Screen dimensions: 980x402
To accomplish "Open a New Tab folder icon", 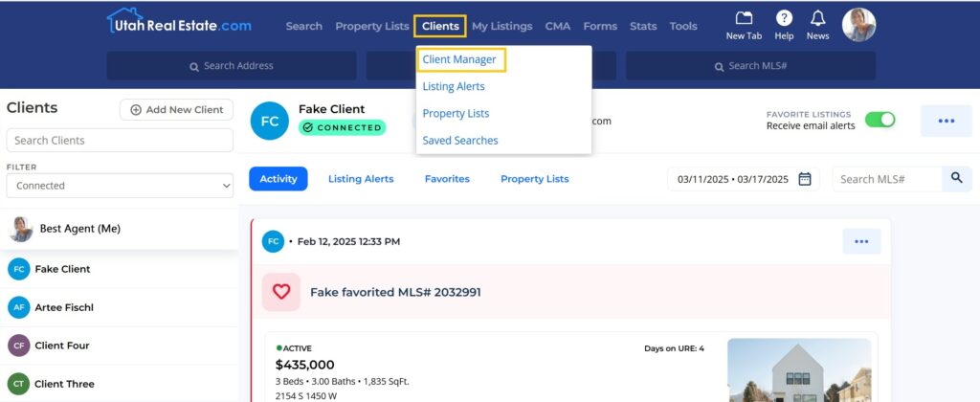I will click(743, 19).
